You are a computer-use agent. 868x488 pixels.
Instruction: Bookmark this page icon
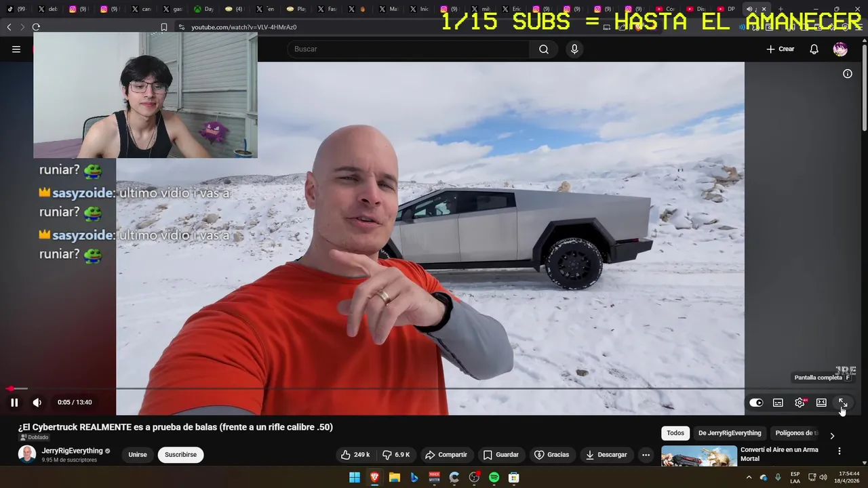164,27
